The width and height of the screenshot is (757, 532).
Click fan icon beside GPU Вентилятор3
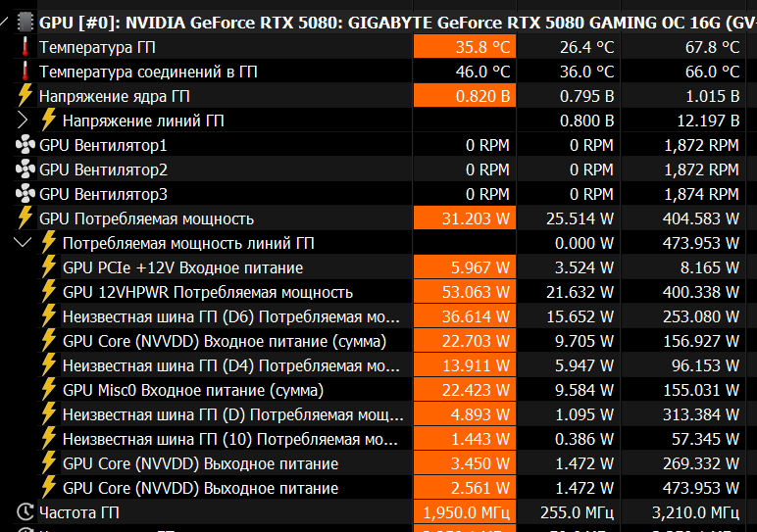tap(25, 194)
